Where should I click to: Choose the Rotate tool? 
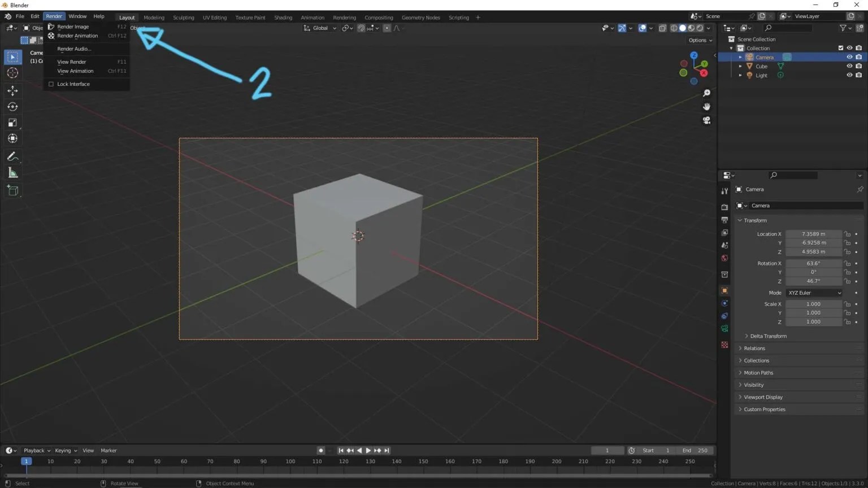(x=12, y=107)
